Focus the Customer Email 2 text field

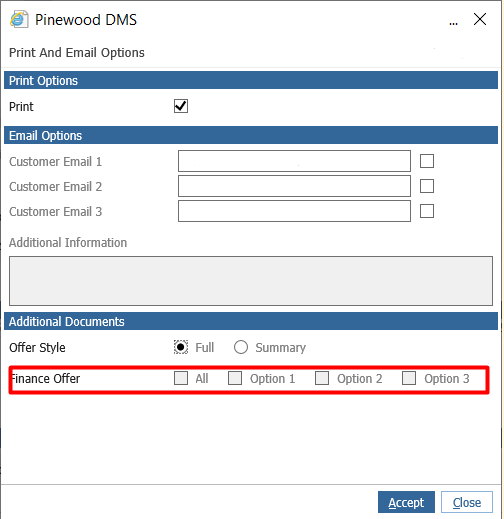coord(294,186)
